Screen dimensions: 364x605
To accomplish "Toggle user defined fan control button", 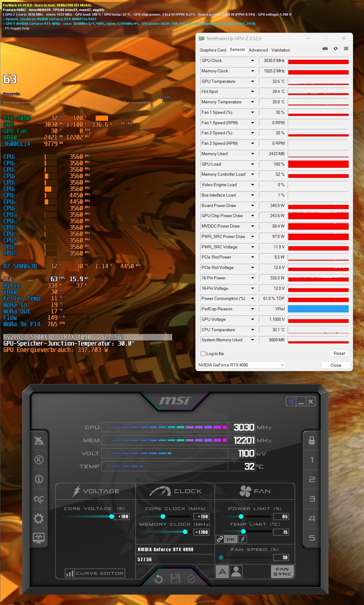I will tap(236, 572).
